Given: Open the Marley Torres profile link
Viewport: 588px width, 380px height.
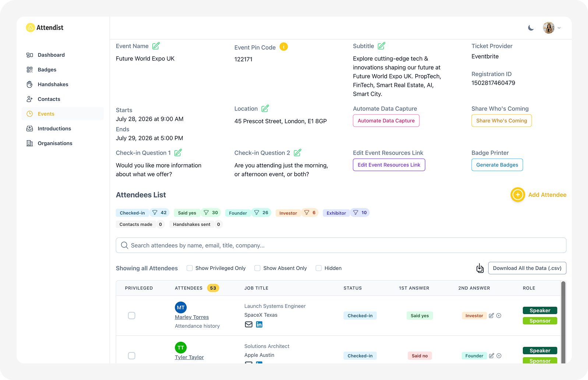Looking at the screenshot, I should (x=192, y=317).
